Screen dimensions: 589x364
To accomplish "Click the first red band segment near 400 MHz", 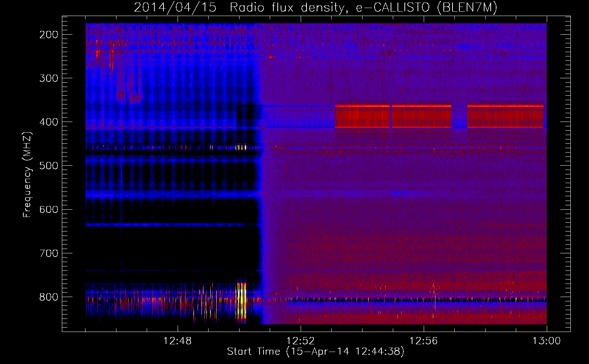I will click(x=363, y=116).
